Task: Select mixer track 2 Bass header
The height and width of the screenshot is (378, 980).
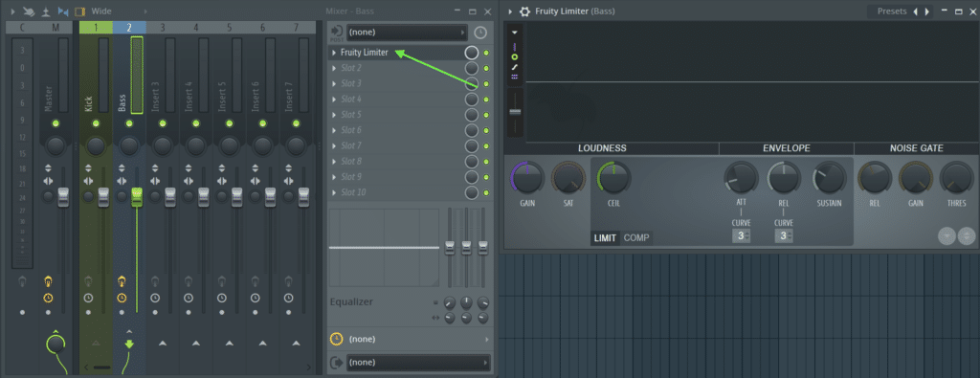Action: (129, 27)
